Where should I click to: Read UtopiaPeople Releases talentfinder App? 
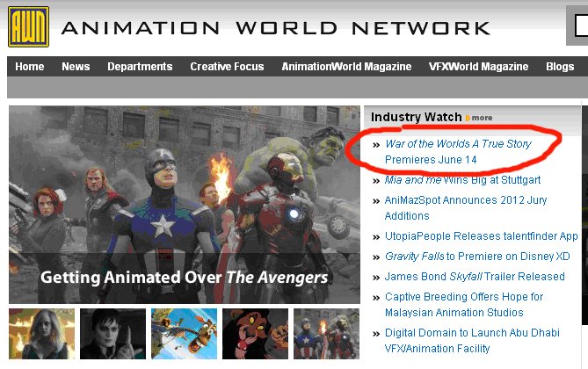click(481, 236)
